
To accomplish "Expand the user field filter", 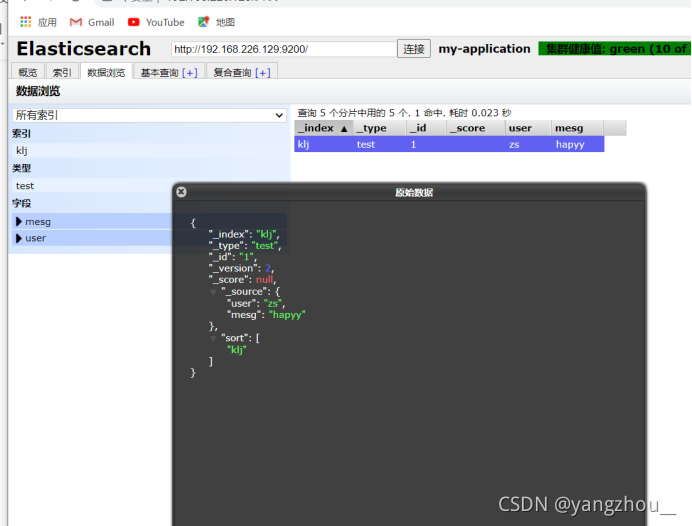I will (x=19, y=238).
